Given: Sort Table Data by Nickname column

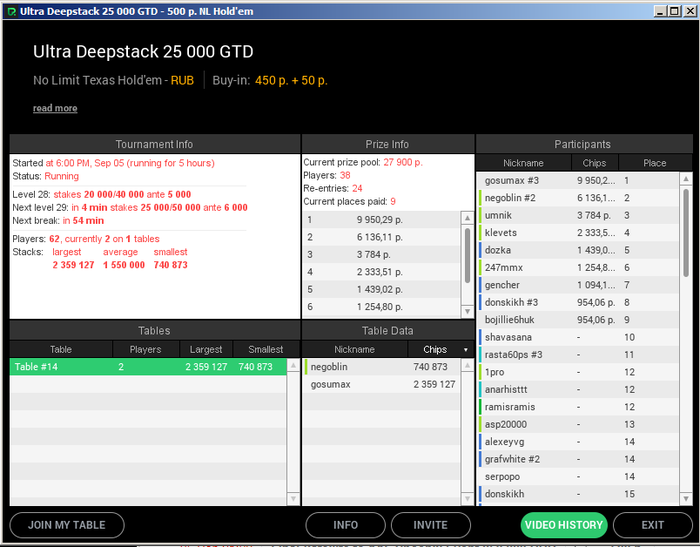Looking at the screenshot, I should pyautogui.click(x=355, y=349).
